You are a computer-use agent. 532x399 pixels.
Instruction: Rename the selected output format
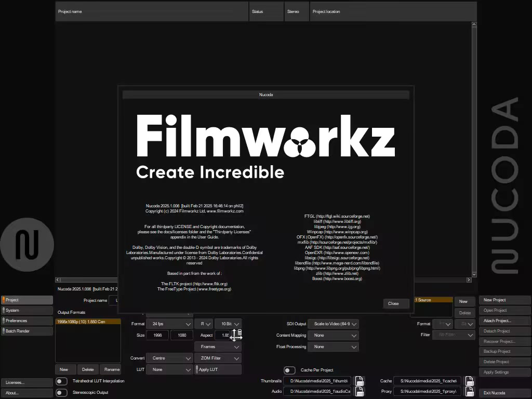tap(110, 369)
